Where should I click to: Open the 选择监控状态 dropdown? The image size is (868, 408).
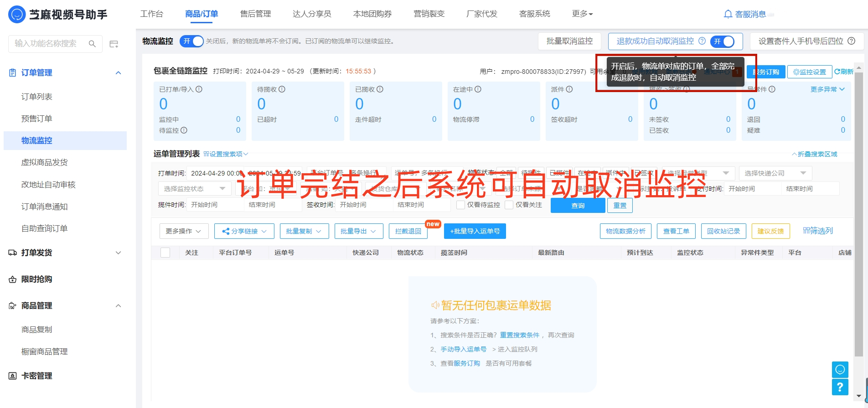(x=195, y=189)
